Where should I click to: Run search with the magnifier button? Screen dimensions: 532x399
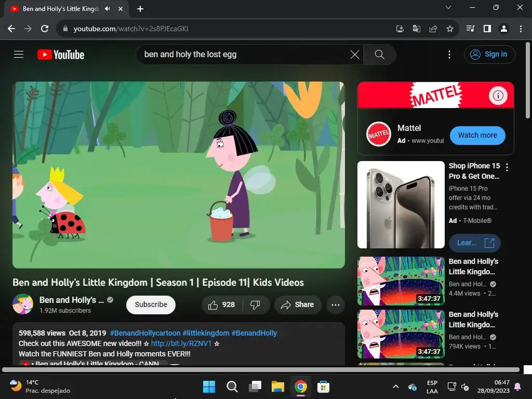[x=379, y=54]
